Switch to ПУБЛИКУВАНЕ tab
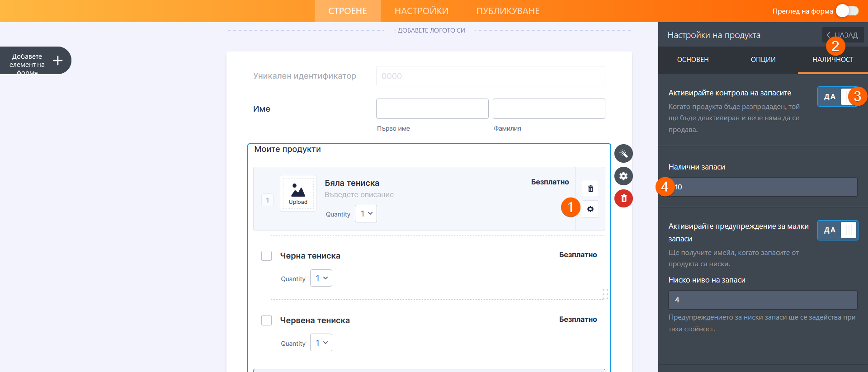Screen dimensions: 868x372 [508, 11]
